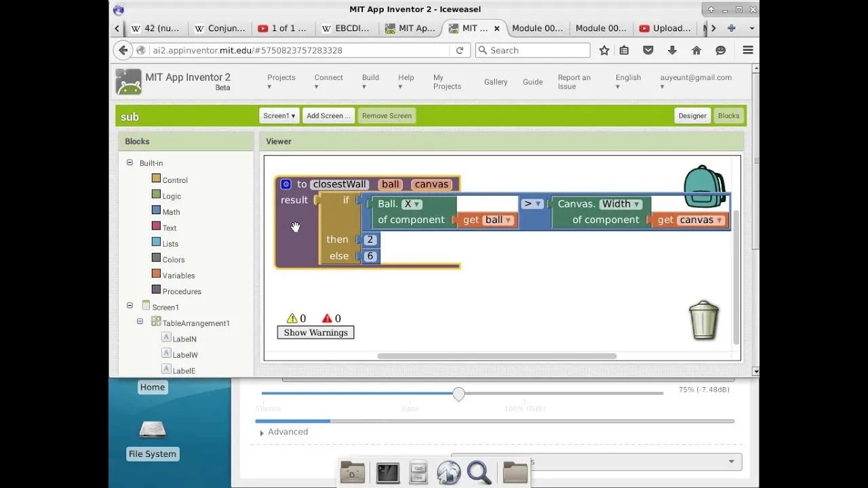
Task: Open the File System desktop icon
Action: click(153, 439)
